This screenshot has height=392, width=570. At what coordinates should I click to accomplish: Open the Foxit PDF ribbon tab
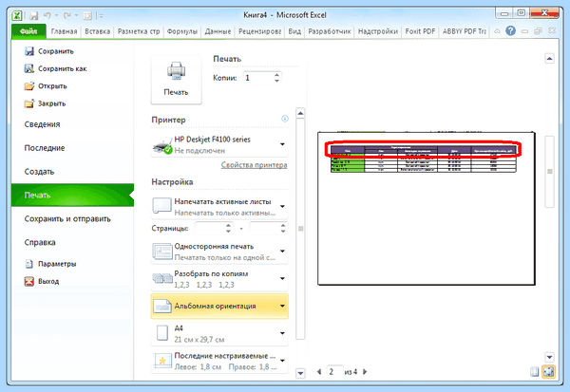(x=420, y=31)
